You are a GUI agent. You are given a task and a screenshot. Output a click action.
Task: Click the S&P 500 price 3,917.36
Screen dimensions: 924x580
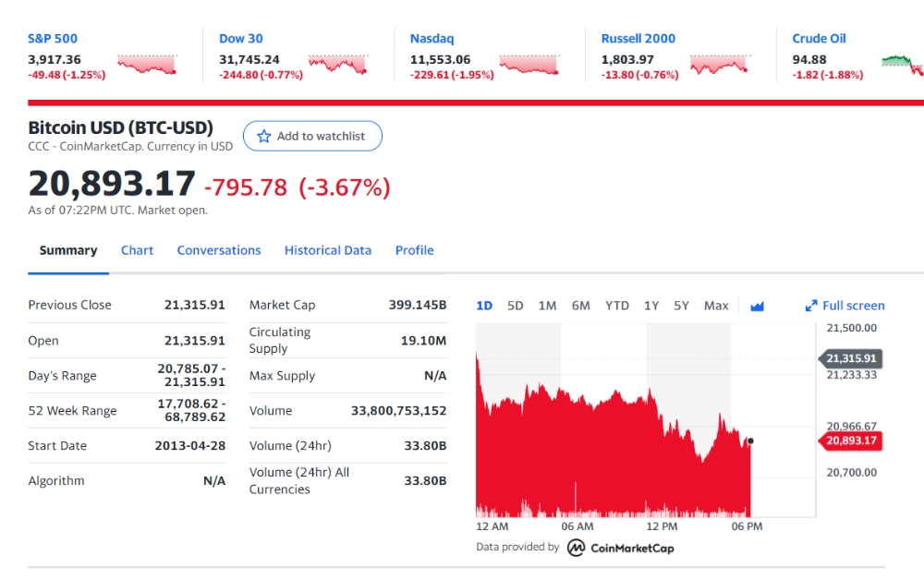(x=55, y=59)
